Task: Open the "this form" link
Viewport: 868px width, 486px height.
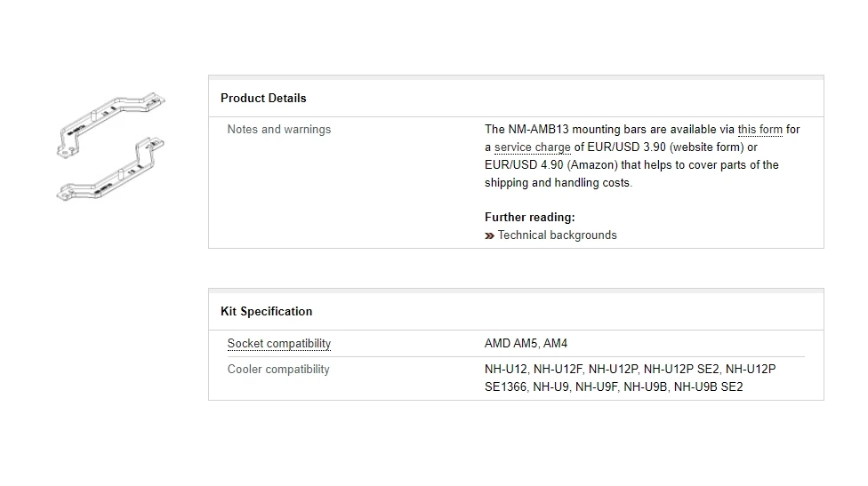Action: pyautogui.click(x=760, y=130)
